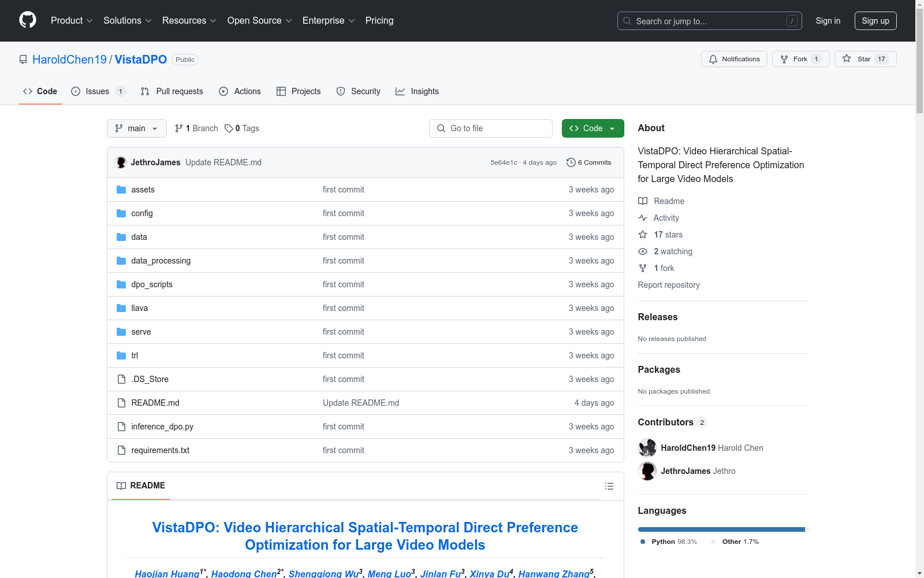The height and width of the screenshot is (578, 924).
Task: Switch to the Code tab
Action: pyautogui.click(x=40, y=91)
